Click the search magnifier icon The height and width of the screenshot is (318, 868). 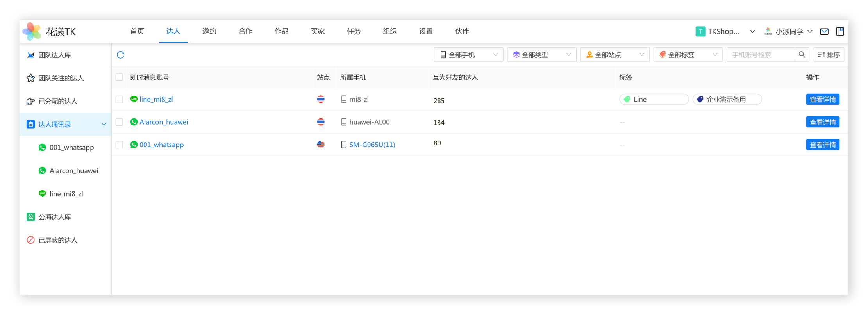point(802,55)
